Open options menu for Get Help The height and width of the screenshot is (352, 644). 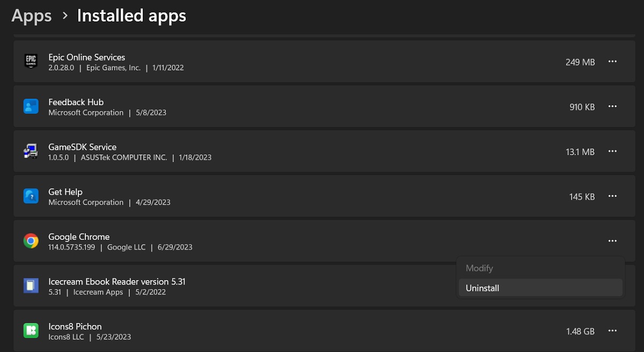click(612, 196)
